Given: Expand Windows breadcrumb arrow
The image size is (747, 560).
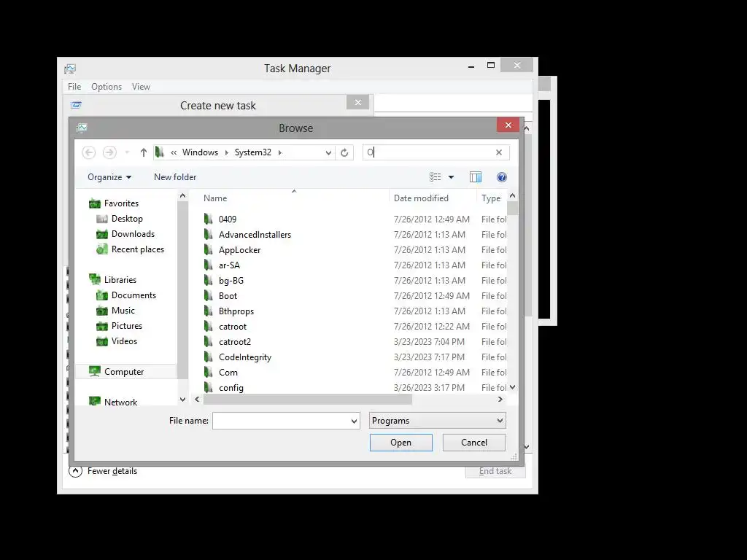Looking at the screenshot, I should [227, 152].
